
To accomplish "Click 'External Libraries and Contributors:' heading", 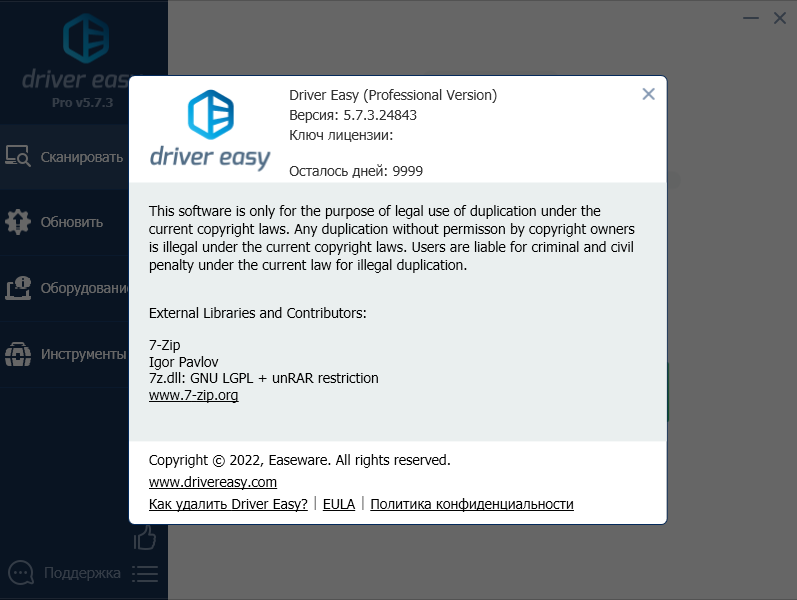I will tap(257, 313).
